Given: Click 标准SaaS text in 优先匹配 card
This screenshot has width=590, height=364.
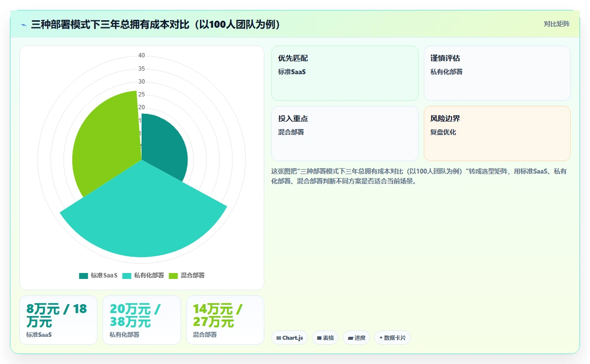Looking at the screenshot, I should (292, 72).
